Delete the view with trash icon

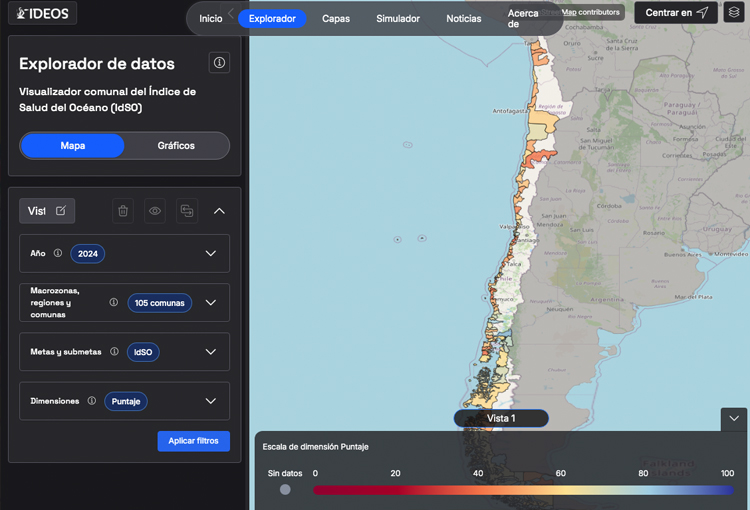pyautogui.click(x=123, y=211)
